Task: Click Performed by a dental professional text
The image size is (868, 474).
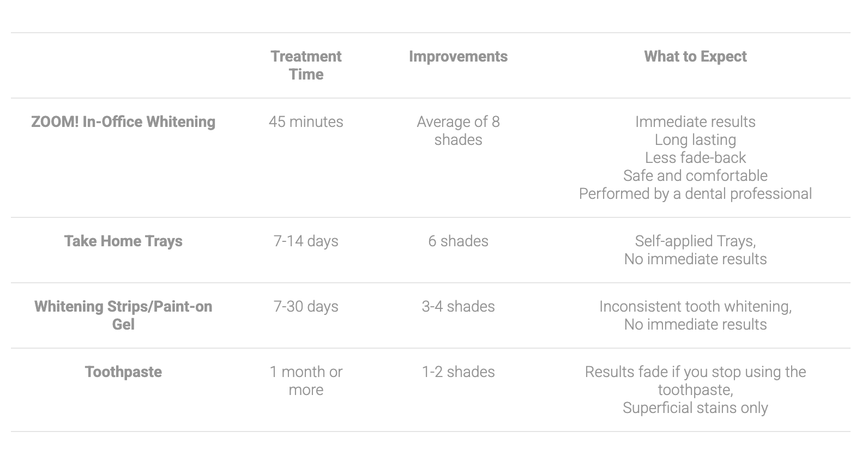Action: pos(695,194)
